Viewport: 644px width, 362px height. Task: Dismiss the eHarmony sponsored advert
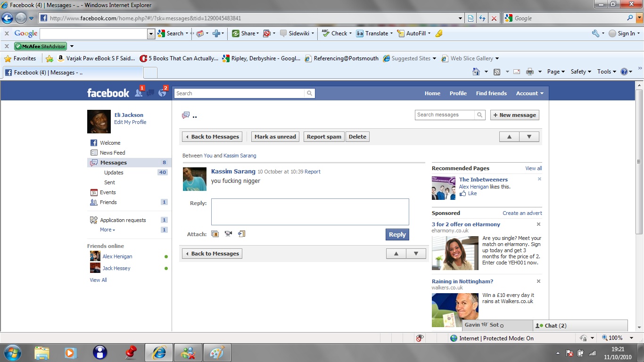pos(538,224)
